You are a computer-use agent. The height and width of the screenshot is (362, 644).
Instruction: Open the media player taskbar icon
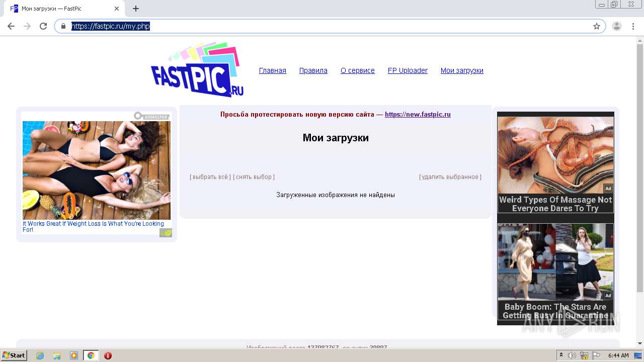point(74,355)
